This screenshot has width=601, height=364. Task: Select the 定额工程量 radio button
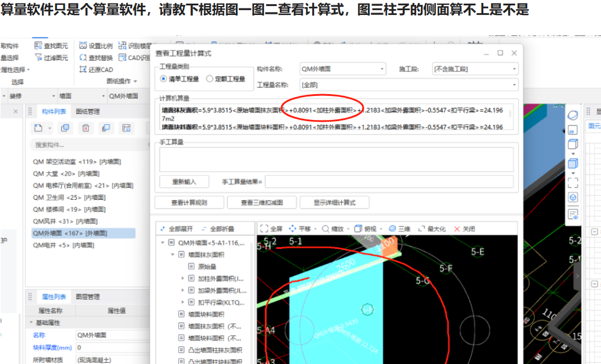[x=210, y=79]
